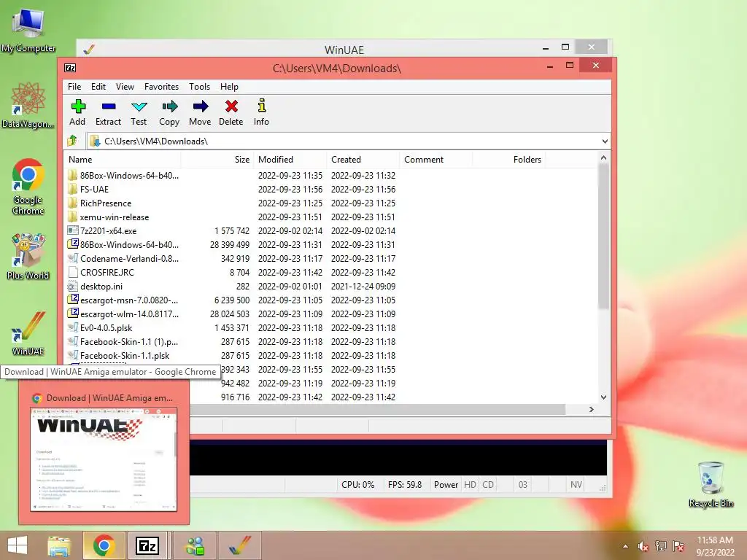Click the WinUAE checkmark icon in WinUAE title bar

pos(88,49)
